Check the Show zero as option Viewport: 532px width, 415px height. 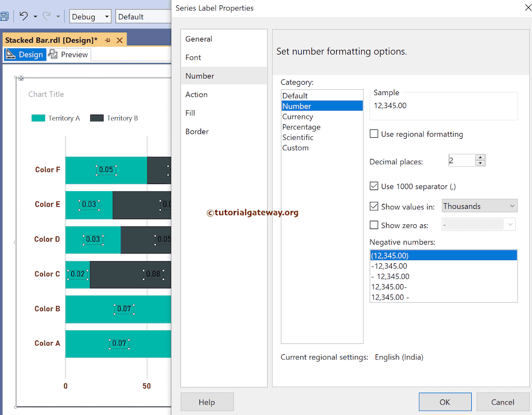coord(374,225)
